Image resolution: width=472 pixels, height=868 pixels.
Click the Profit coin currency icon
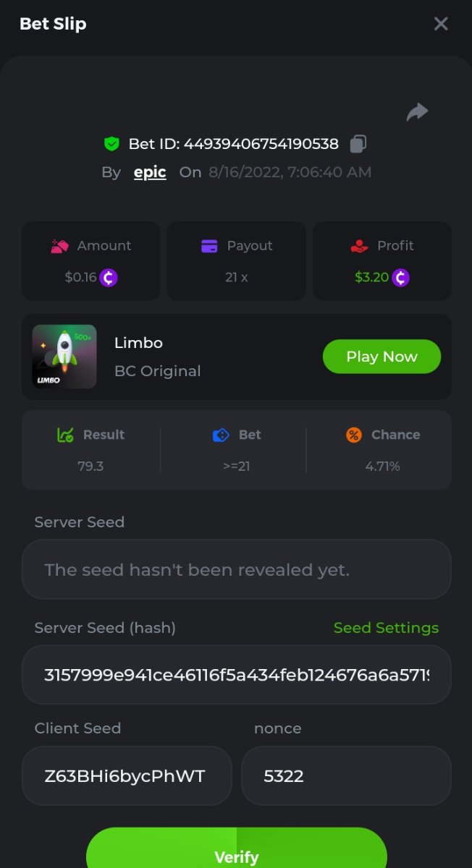coord(400,277)
